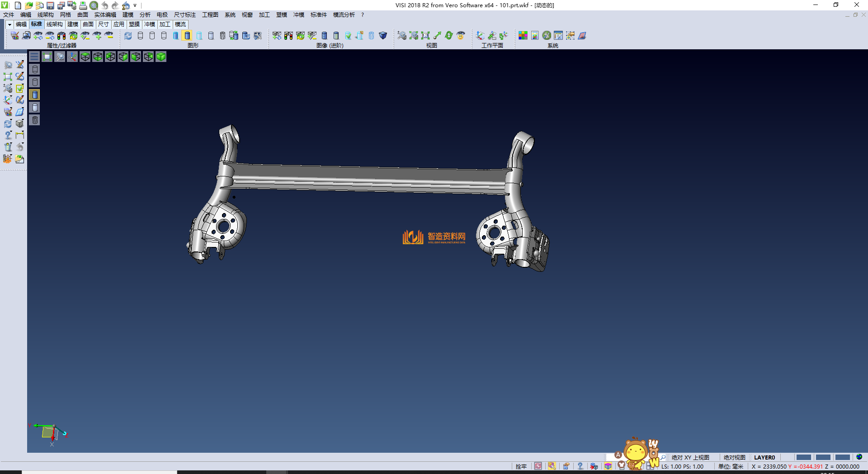Toggle the highlighted cylinder in vertical strip
The image size is (868, 474).
tap(35, 95)
